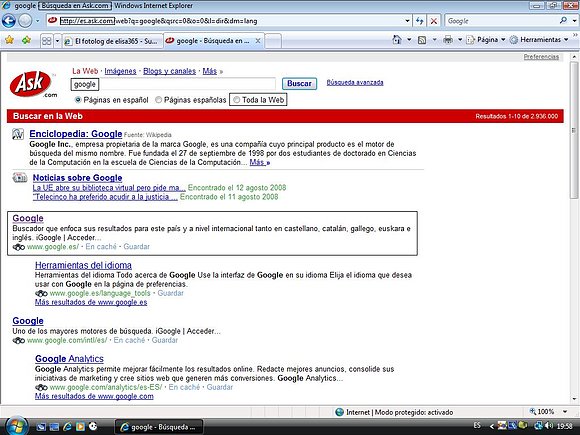Viewport: 580px width, 435px height.
Task: Click the RSS feeds icon
Action: [422, 40]
